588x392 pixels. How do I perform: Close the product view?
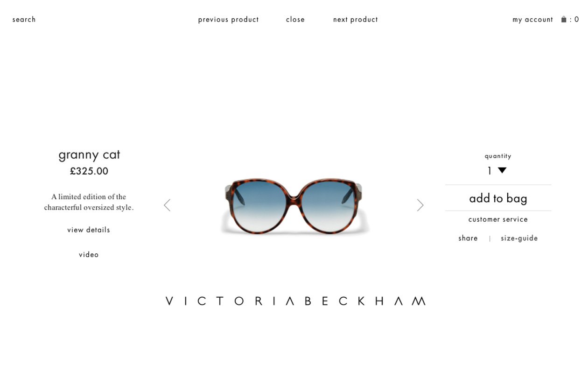click(x=295, y=20)
